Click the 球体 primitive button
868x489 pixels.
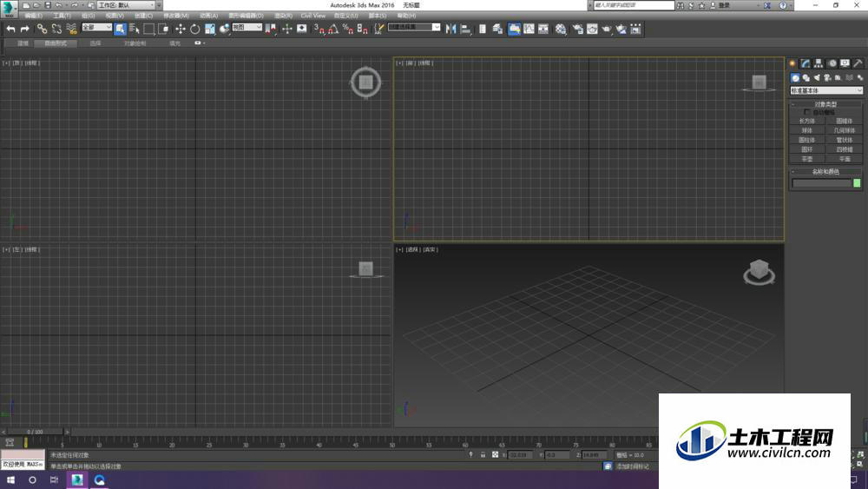point(807,130)
